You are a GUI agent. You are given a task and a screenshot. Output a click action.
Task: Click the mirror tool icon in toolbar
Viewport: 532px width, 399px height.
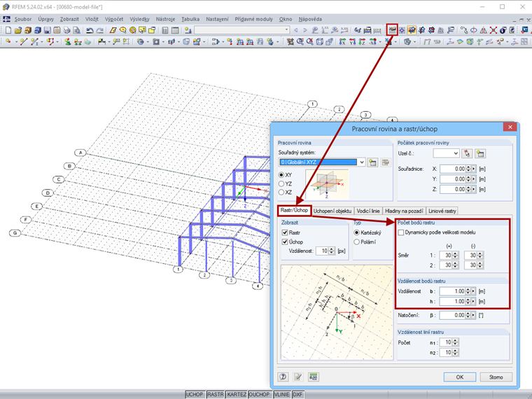(x=484, y=30)
